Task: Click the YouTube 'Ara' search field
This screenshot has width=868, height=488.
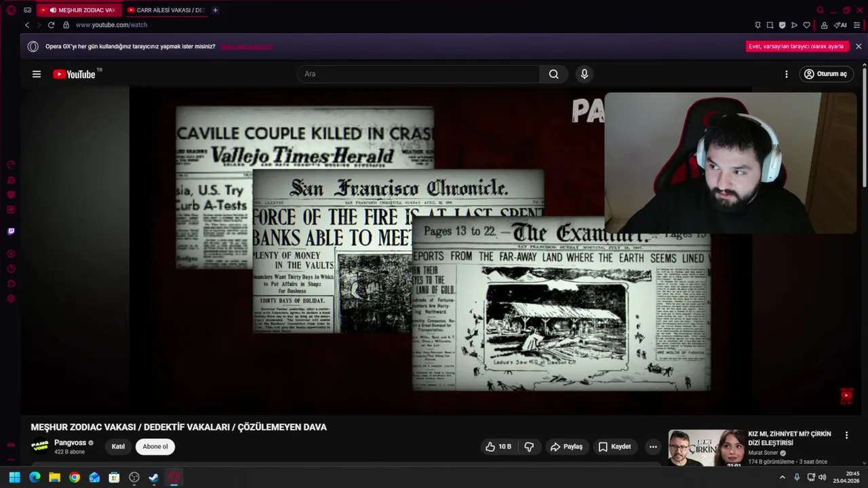Action: [418, 74]
